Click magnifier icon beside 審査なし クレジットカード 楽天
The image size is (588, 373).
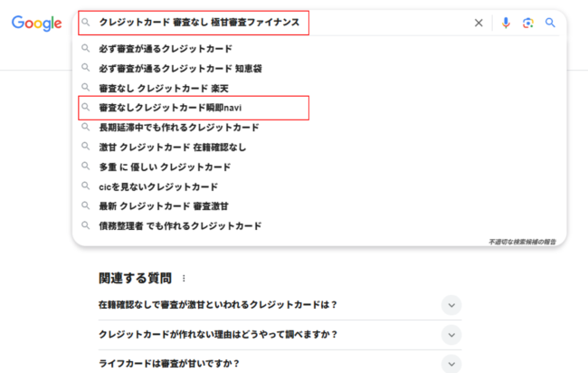pos(86,88)
